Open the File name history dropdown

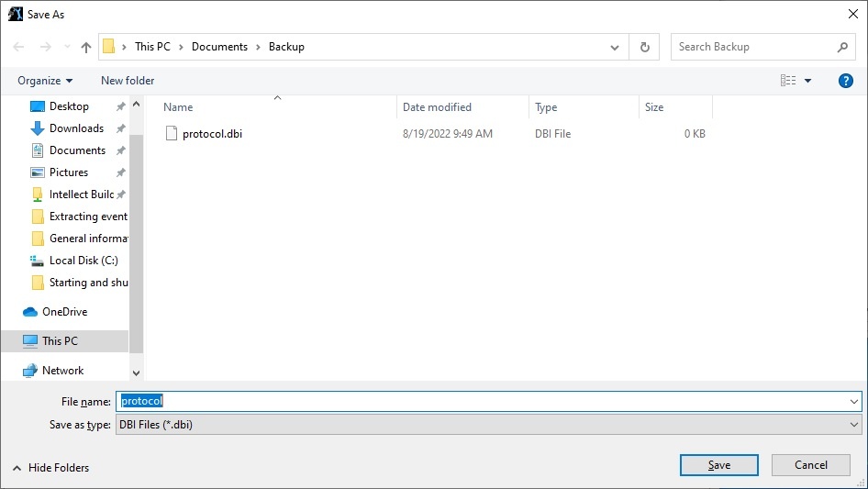(855, 401)
